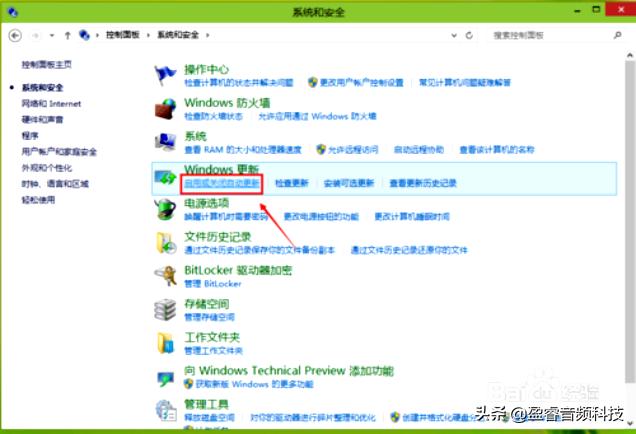Open the Windows 更新 icon

click(x=165, y=178)
